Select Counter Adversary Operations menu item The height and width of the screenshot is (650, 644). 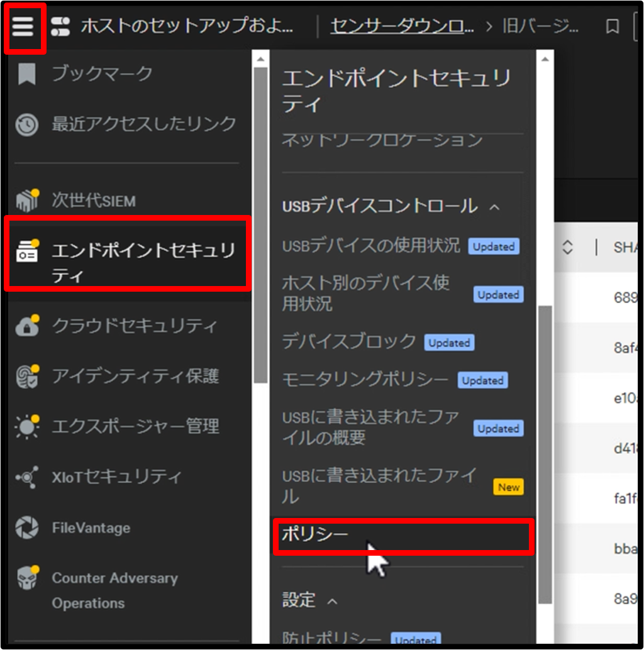(115, 590)
